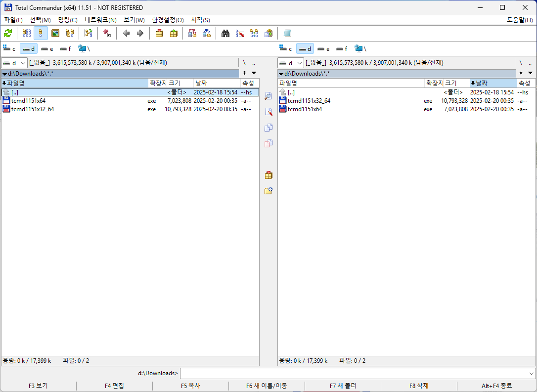Image resolution: width=537 pixels, height=392 pixels.
Task: Open network neighborhood in right drive bar
Action: (360, 49)
